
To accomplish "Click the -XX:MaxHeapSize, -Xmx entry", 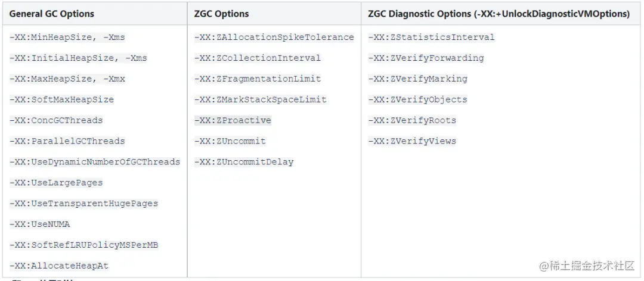I will click(x=67, y=79).
